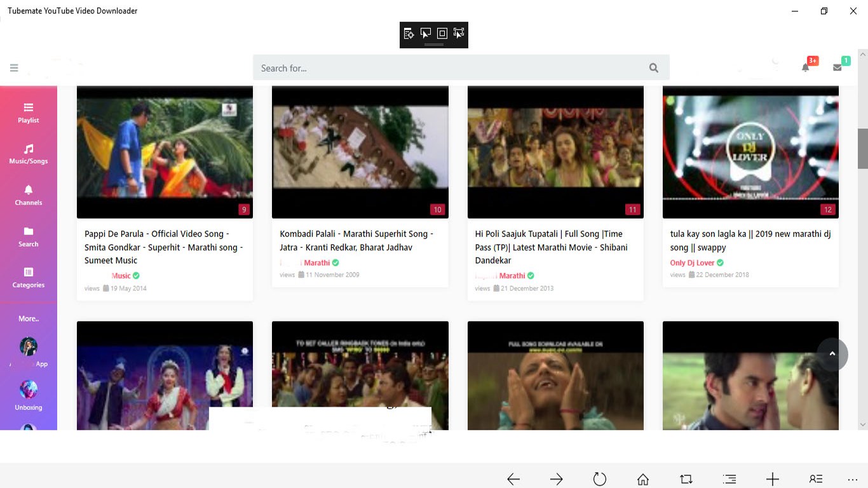
Task: Click the number 12 badge on thumbnail
Action: (x=827, y=210)
